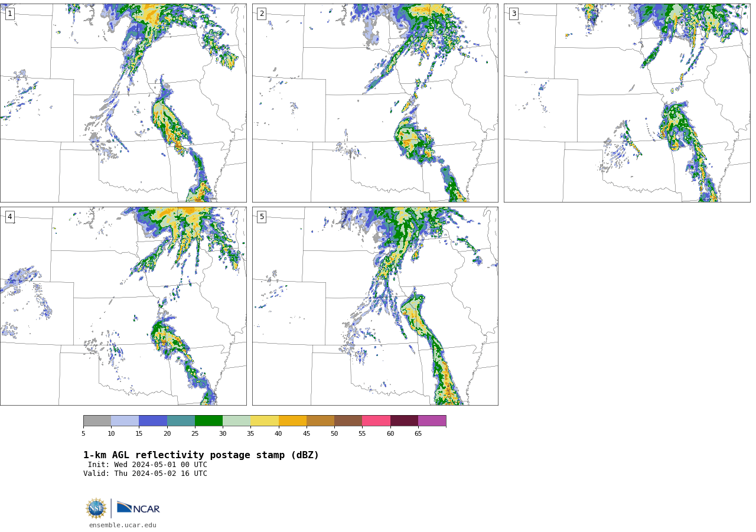
Task: Click the number label '2' on second panel
Action: 262,14
